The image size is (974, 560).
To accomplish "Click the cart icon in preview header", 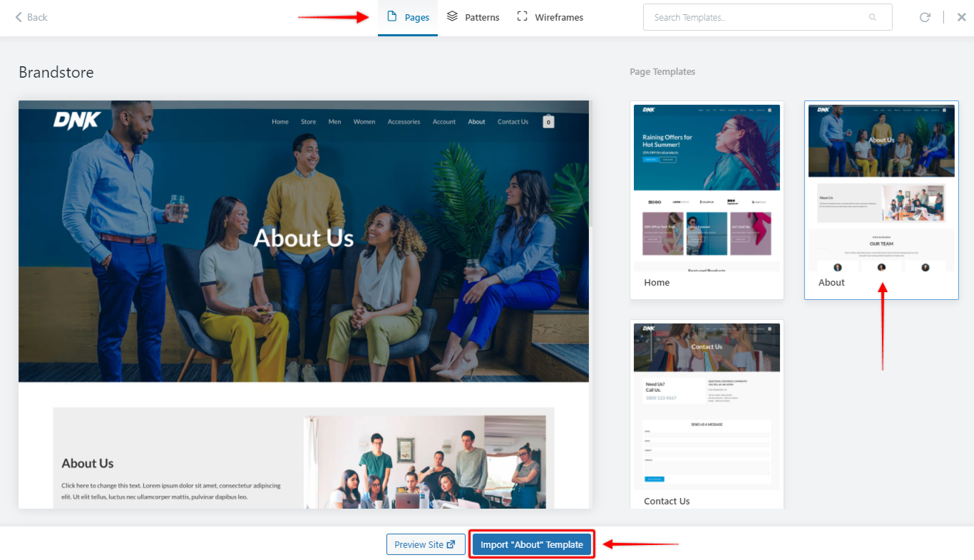I will 548,121.
